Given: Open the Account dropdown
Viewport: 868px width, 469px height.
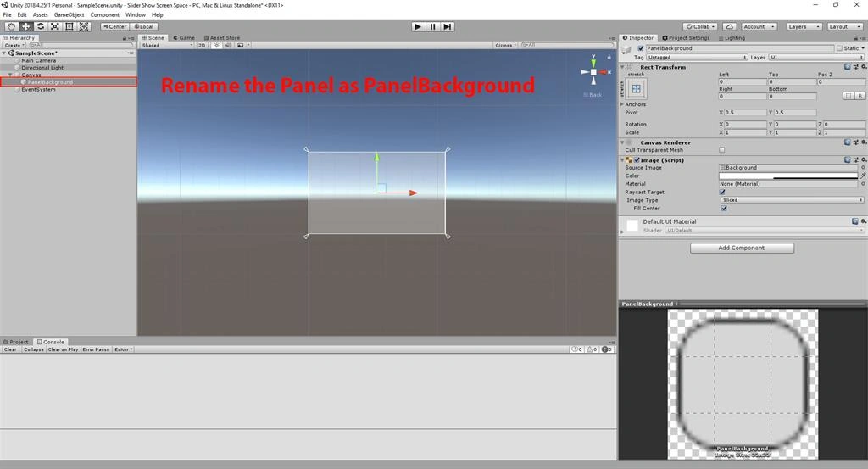Looking at the screenshot, I should (759, 26).
